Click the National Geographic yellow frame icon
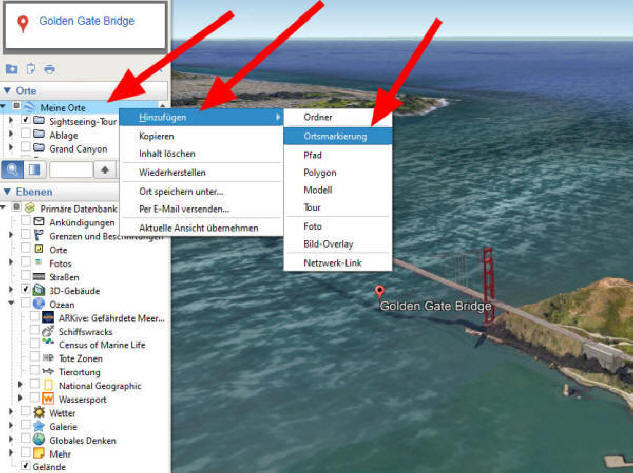The width and height of the screenshot is (633, 473). pos(48,385)
